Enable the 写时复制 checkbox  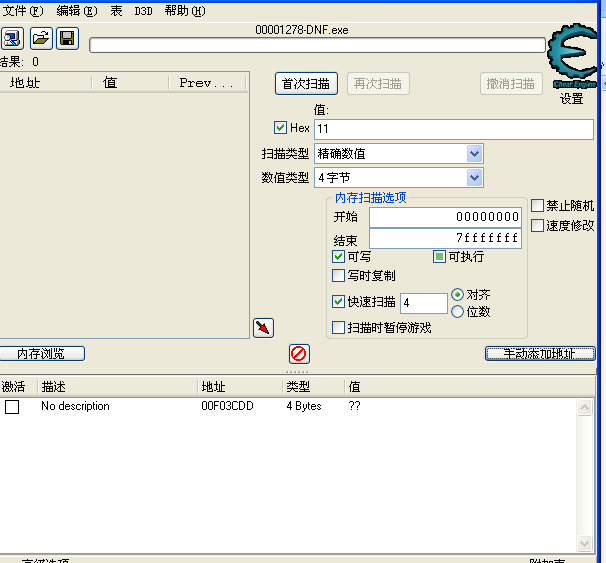click(x=338, y=276)
